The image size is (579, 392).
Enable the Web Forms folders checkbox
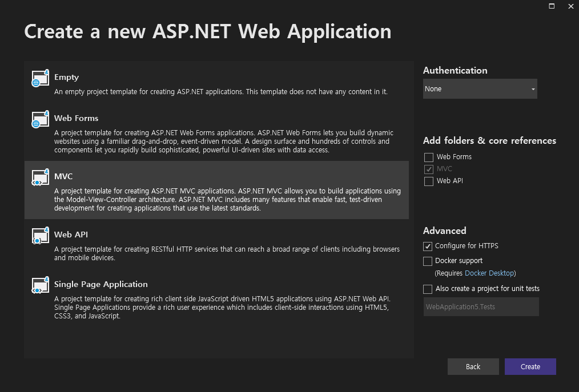click(429, 157)
